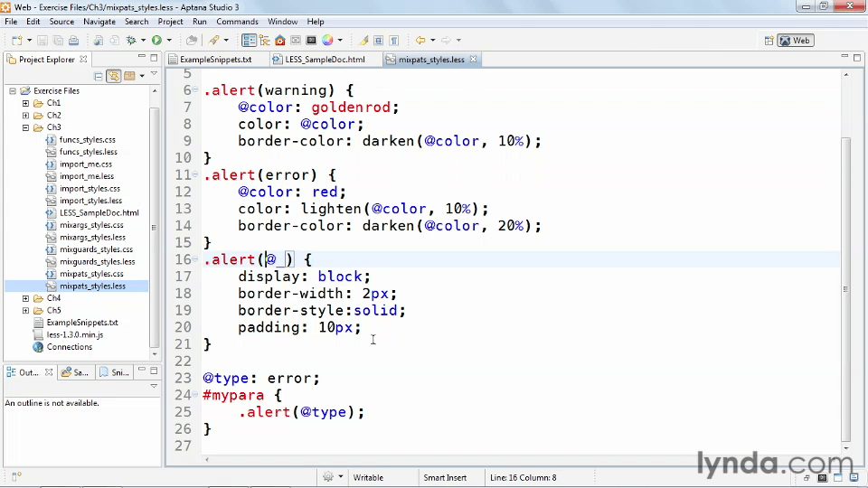The height and width of the screenshot is (488, 868).
Task: Open the Back history dropdown arrow
Action: pyautogui.click(x=432, y=41)
